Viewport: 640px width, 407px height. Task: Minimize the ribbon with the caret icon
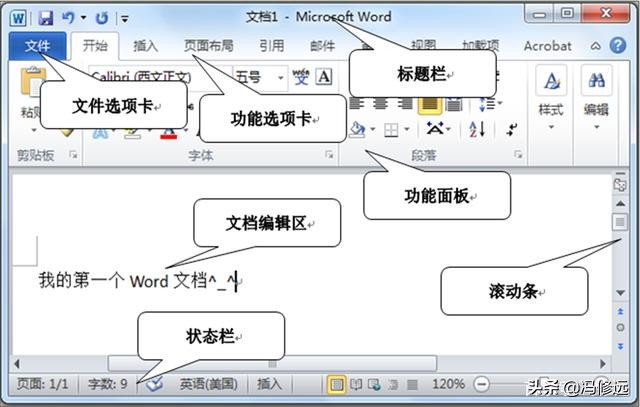click(x=596, y=46)
